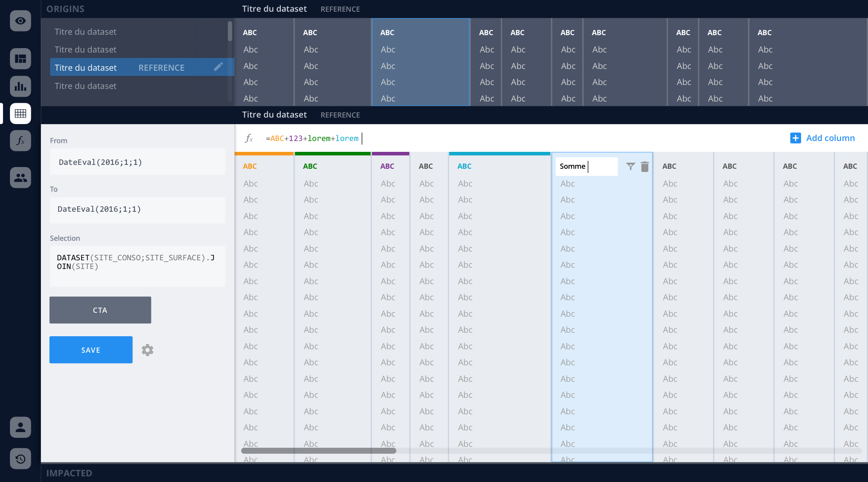The height and width of the screenshot is (482, 868).
Task: Click the pencil edit icon on selected dataset
Action: (x=218, y=67)
